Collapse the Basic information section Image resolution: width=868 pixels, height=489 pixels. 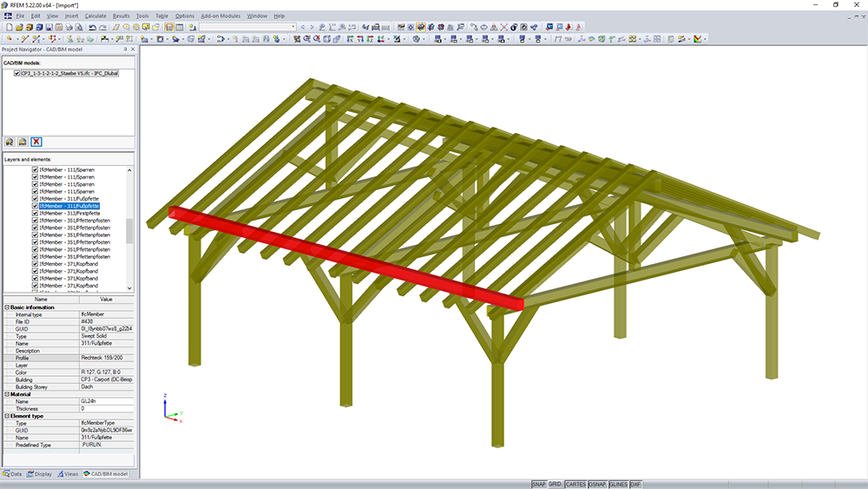(7, 307)
